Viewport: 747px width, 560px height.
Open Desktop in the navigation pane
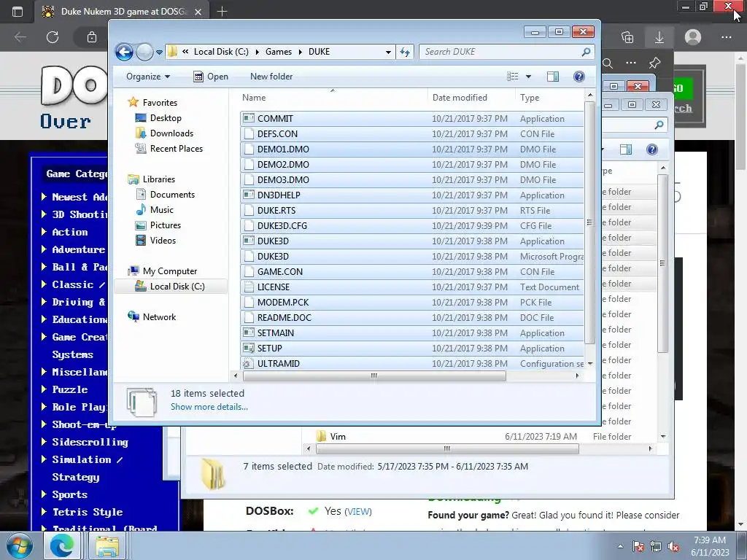[166, 117]
